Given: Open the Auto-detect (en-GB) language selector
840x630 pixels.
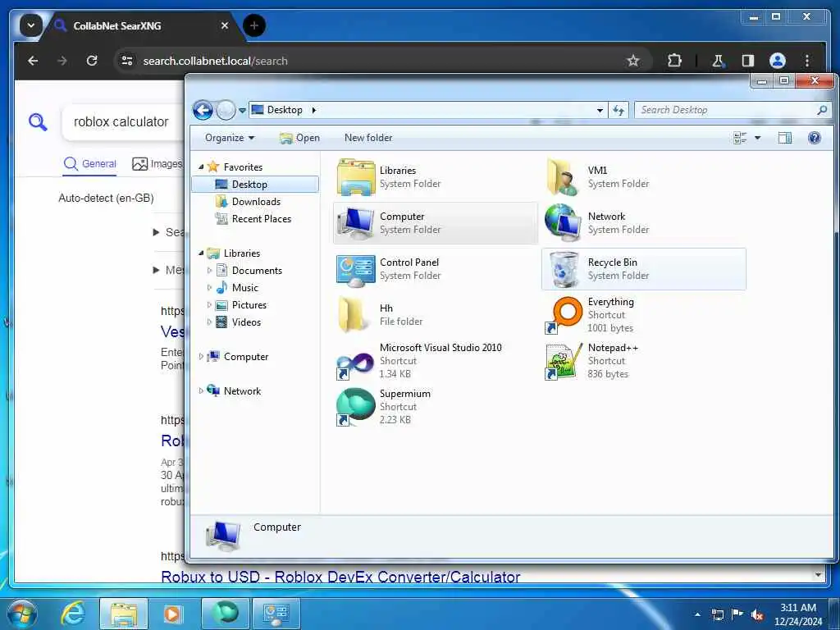Looking at the screenshot, I should pos(106,199).
